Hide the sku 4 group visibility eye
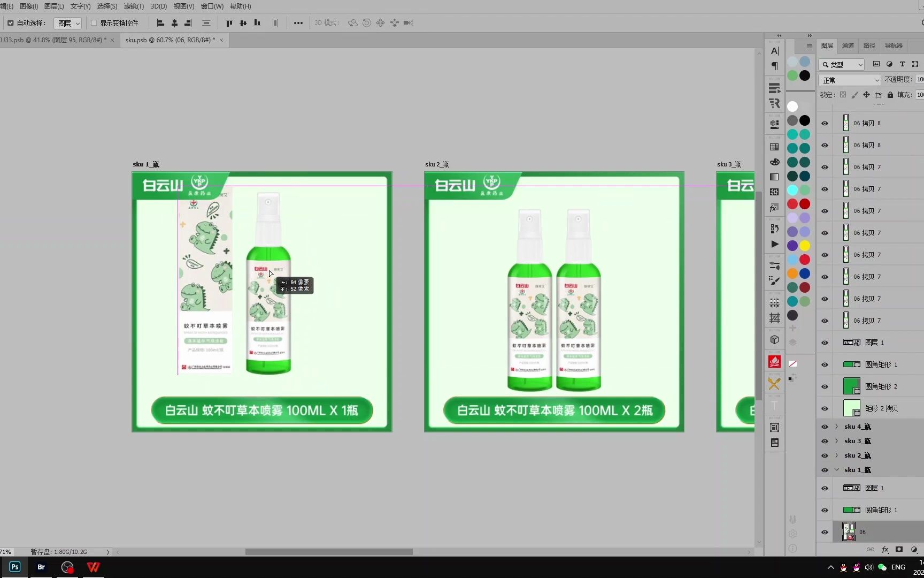Image resolution: width=924 pixels, height=578 pixels. [x=825, y=427]
